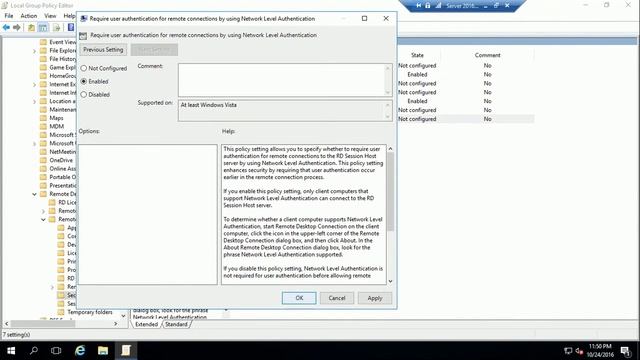The image size is (640, 360).
Task: Click the volume icon in system tray
Action: [579, 351]
